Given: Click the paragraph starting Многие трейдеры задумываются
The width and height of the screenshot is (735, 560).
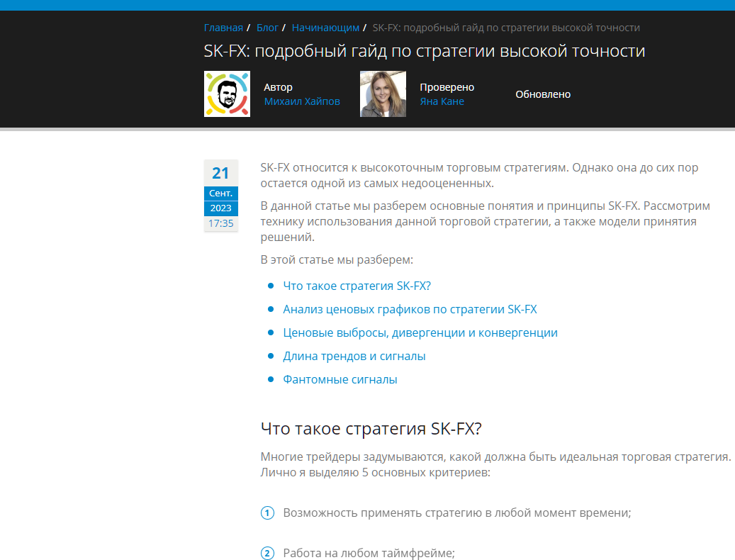Looking at the screenshot, I should [495, 464].
